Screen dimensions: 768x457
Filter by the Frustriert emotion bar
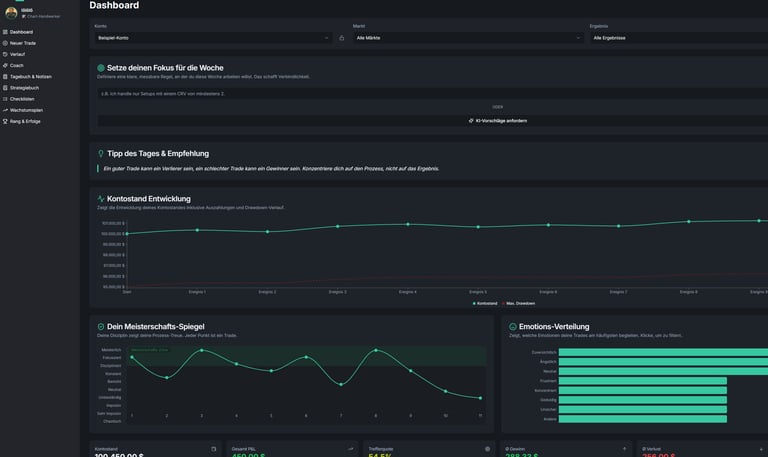pos(642,380)
